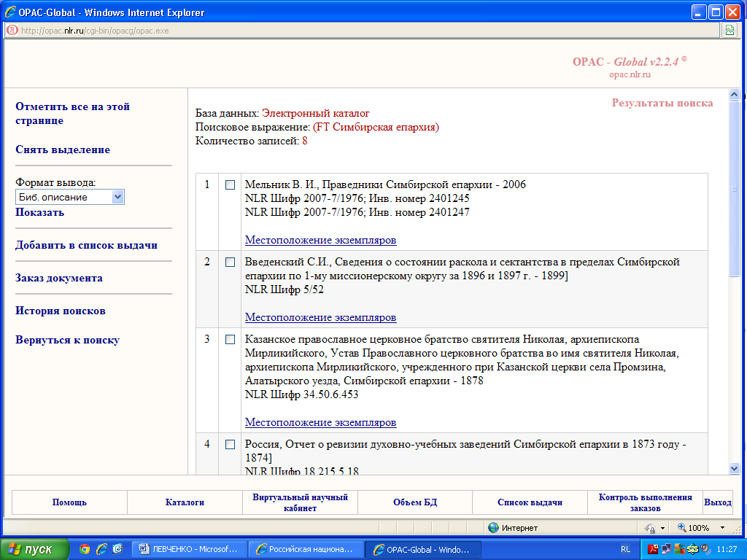Image resolution: width=747 pixels, height=560 pixels.
Task: Click Выход in the bottom menu
Action: tap(718, 502)
